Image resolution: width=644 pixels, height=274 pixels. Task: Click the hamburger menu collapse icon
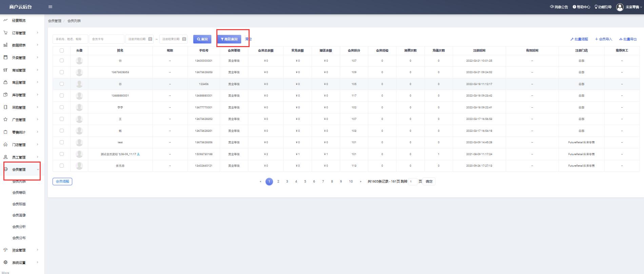[50, 7]
